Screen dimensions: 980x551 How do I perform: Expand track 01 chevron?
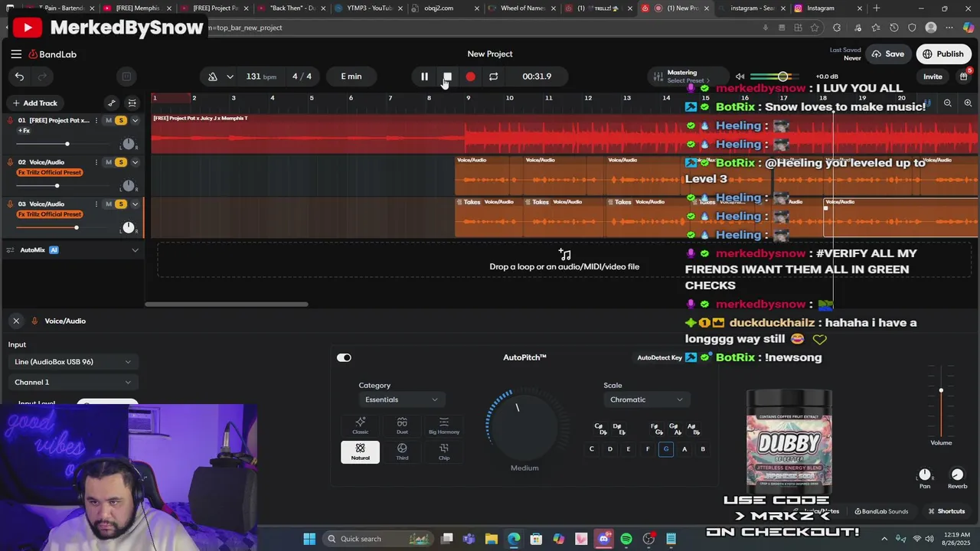[135, 120]
